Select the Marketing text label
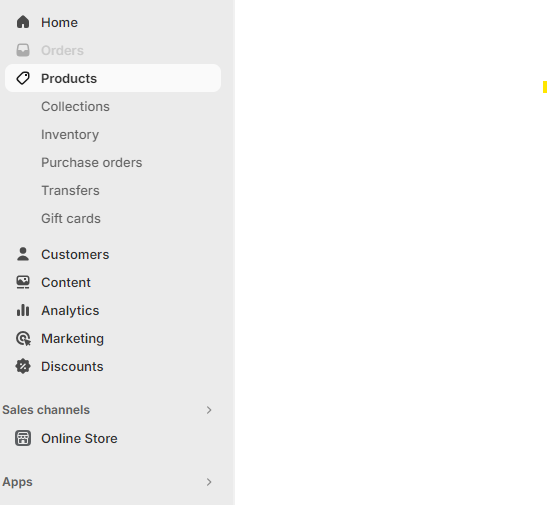Image resolution: width=548 pixels, height=505 pixels. point(73,339)
